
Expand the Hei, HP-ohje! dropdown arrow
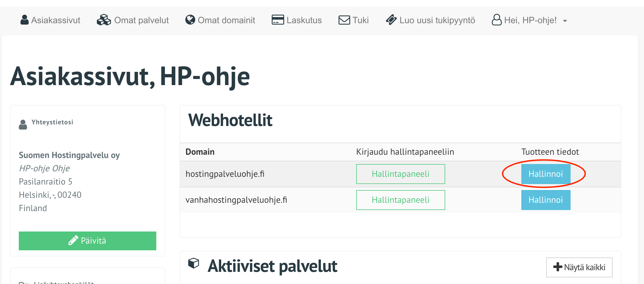[565, 21]
